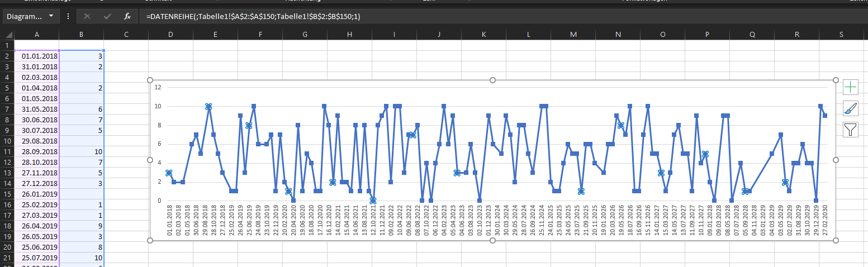
Task: Click the Name Box showing Diagram
Action: click(x=25, y=16)
